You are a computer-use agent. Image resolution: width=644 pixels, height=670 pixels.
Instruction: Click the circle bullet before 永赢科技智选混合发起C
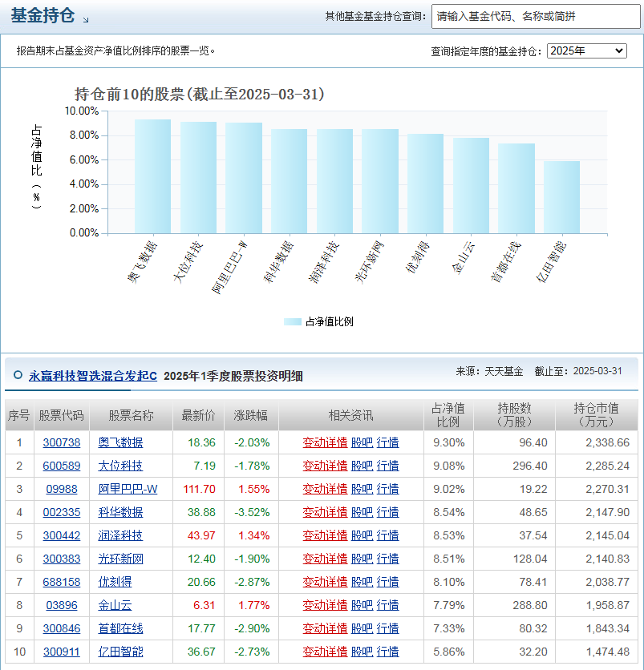pyautogui.click(x=18, y=375)
